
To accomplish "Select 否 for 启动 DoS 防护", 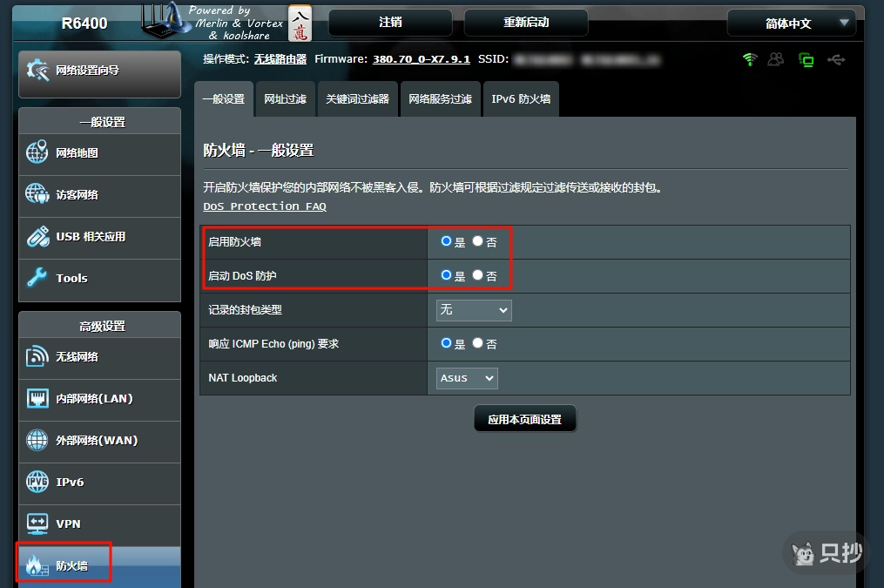I will point(477,274).
